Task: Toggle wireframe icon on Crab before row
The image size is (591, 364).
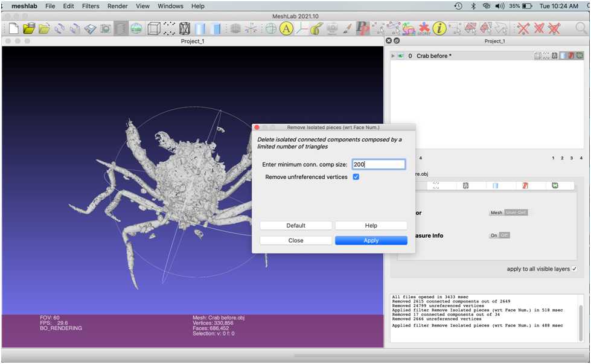Action: pyautogui.click(x=554, y=56)
